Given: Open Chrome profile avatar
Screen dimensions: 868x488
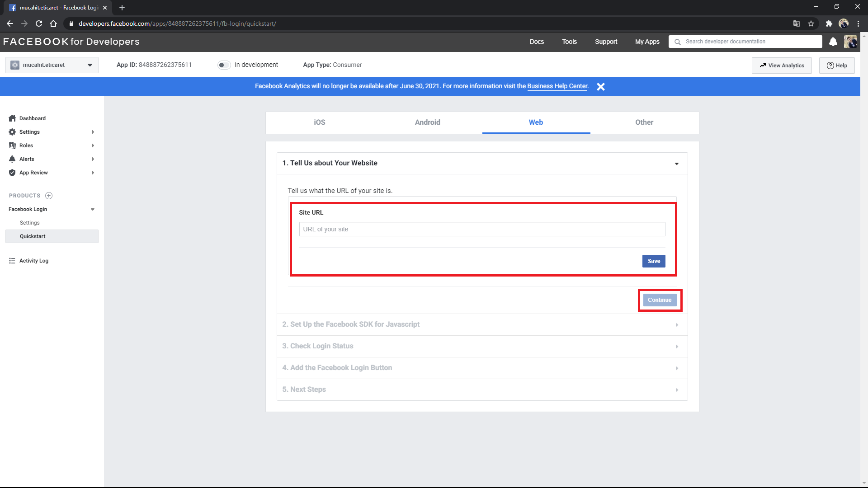Looking at the screenshot, I should click(844, 23).
